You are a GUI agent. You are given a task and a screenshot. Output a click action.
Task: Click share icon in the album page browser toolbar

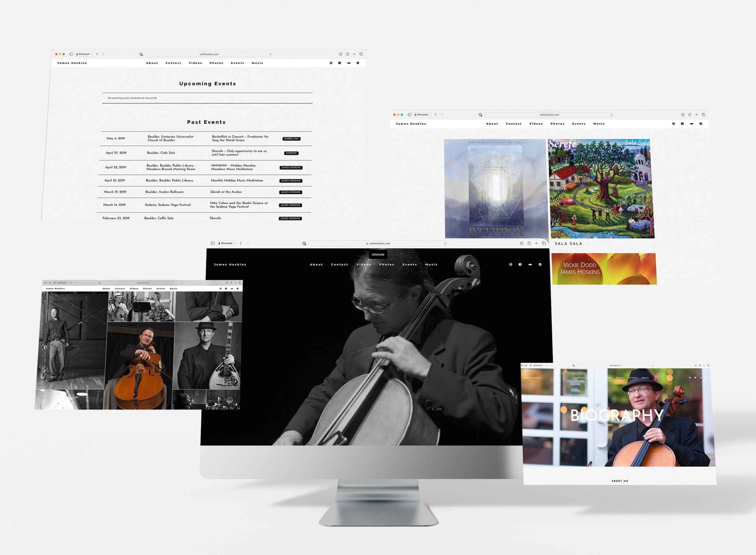pyautogui.click(x=690, y=115)
